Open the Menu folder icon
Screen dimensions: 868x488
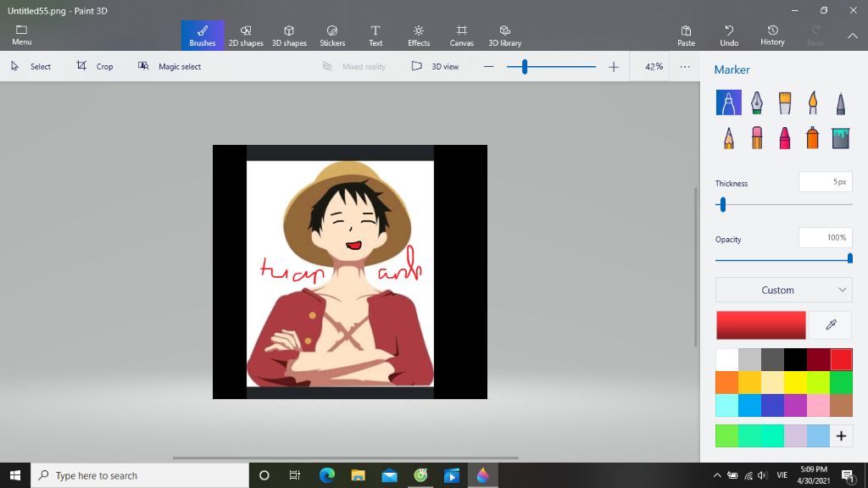coord(21,35)
